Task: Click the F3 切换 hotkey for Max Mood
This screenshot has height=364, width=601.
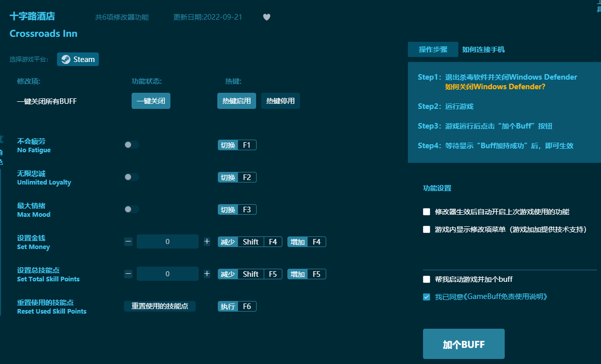Action: tap(237, 210)
